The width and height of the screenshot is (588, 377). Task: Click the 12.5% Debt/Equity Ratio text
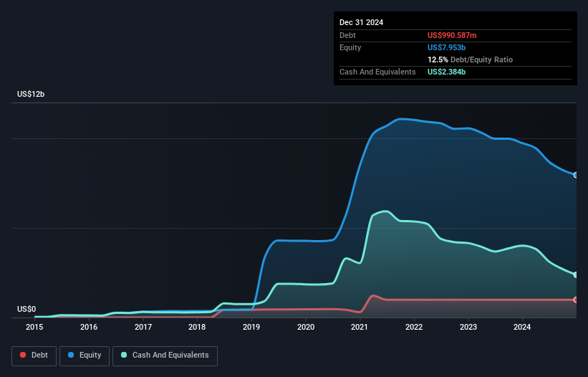pos(470,59)
